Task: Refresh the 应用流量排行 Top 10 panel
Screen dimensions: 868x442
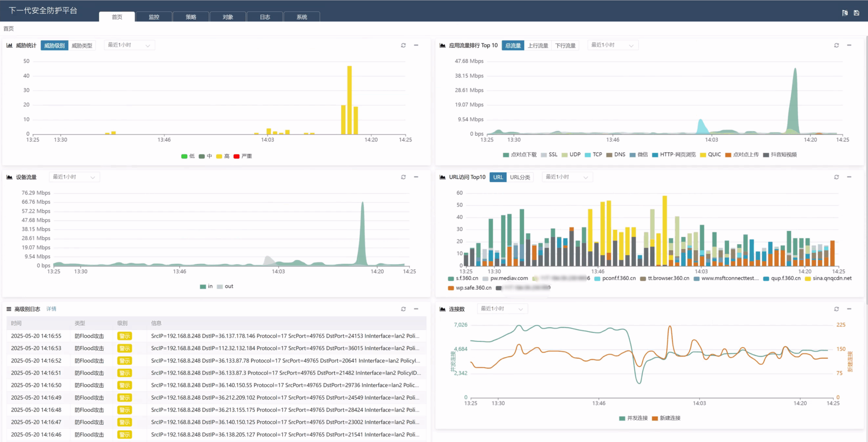Action: pyautogui.click(x=837, y=45)
